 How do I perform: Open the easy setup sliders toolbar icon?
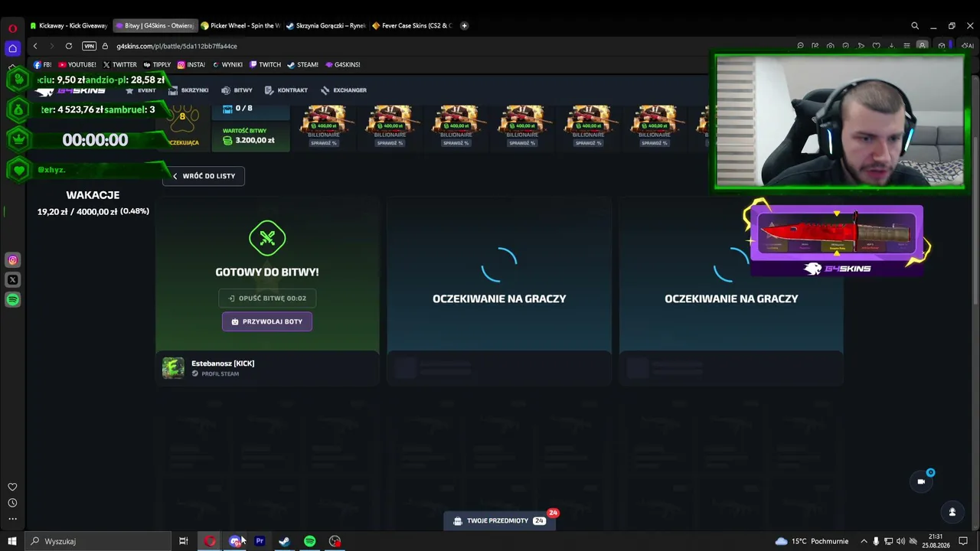pos(906,46)
